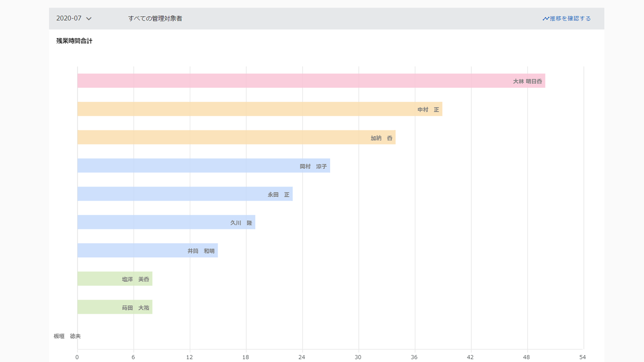Click the 54 axis tick label
Viewport: 644px width, 362px height.
(582, 357)
